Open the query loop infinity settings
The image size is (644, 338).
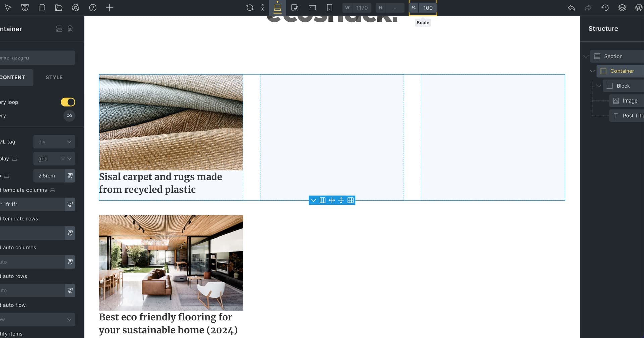tap(69, 116)
